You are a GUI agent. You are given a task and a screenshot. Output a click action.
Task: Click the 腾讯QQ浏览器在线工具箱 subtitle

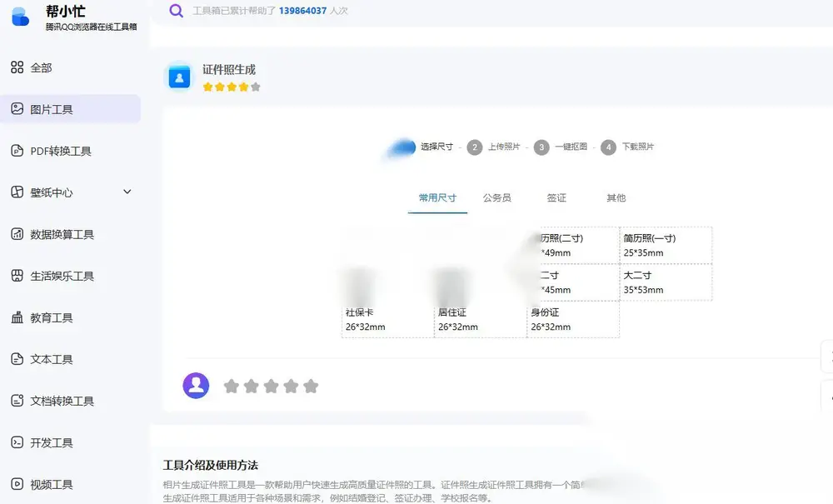[x=91, y=27]
